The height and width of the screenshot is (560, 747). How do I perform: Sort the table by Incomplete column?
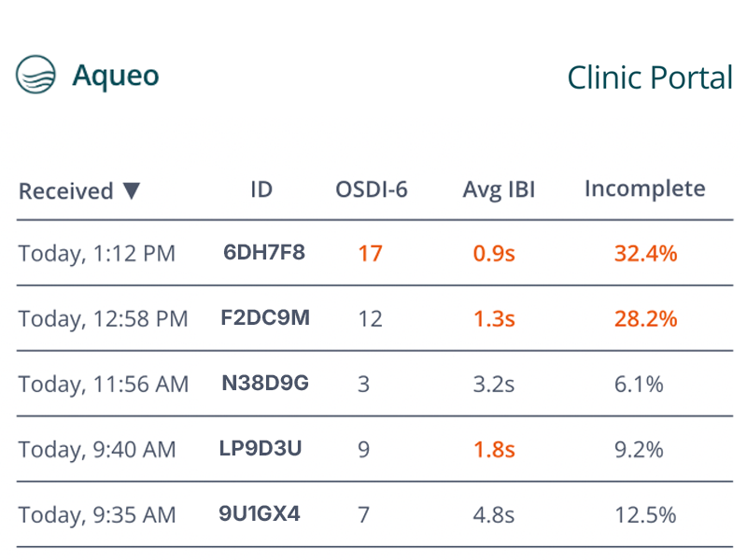click(x=644, y=189)
